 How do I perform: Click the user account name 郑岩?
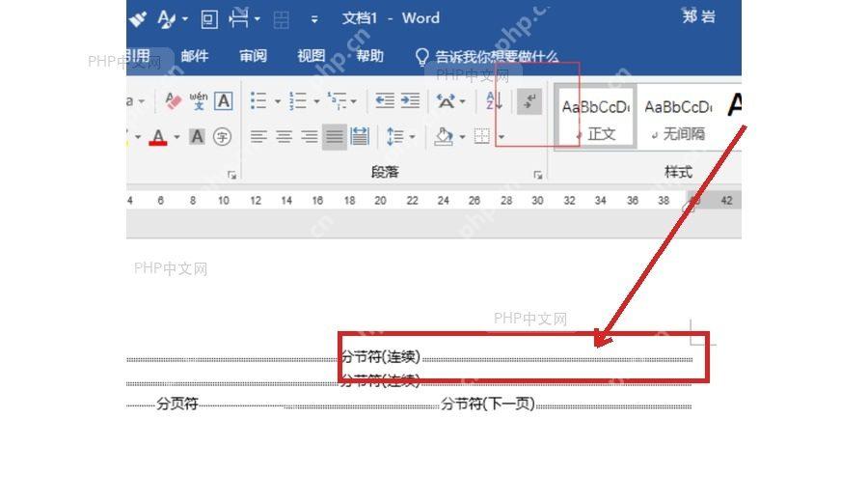[x=698, y=16]
